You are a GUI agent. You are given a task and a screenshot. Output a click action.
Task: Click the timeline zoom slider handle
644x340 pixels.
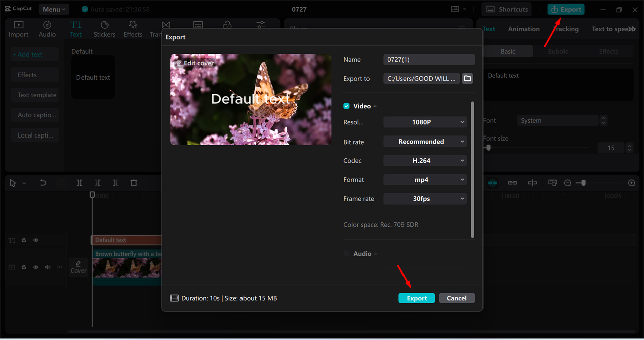(583, 183)
